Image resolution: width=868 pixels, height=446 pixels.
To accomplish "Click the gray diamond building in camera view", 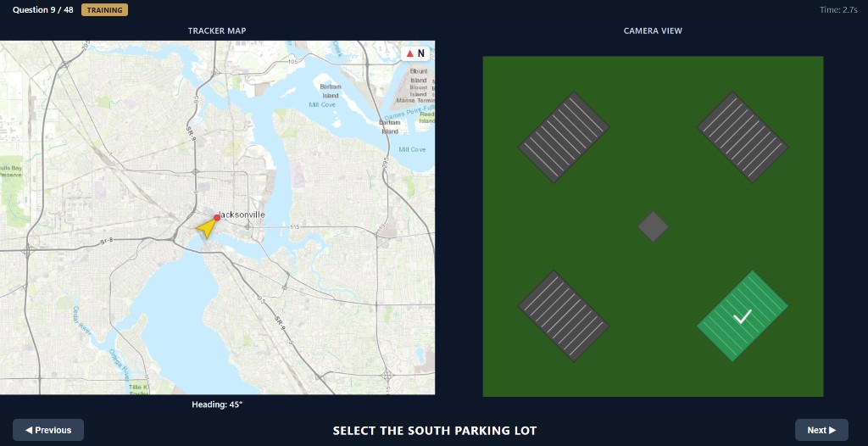I will tap(653, 226).
